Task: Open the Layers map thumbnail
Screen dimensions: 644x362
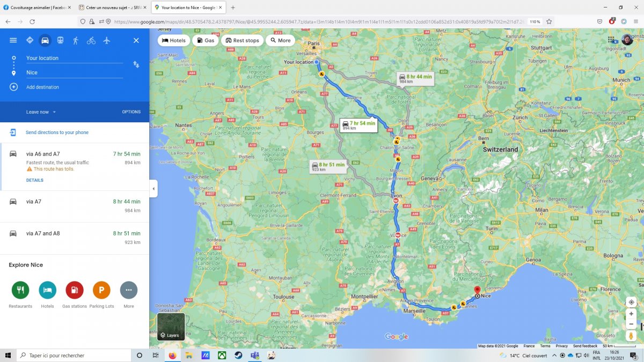Action: coord(171,327)
